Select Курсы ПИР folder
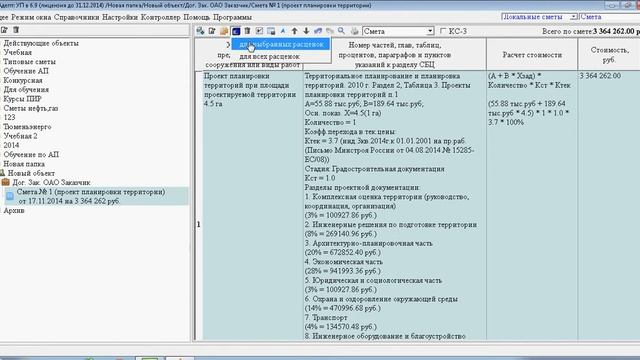Viewport: 640px width, 360px height. pos(22,99)
